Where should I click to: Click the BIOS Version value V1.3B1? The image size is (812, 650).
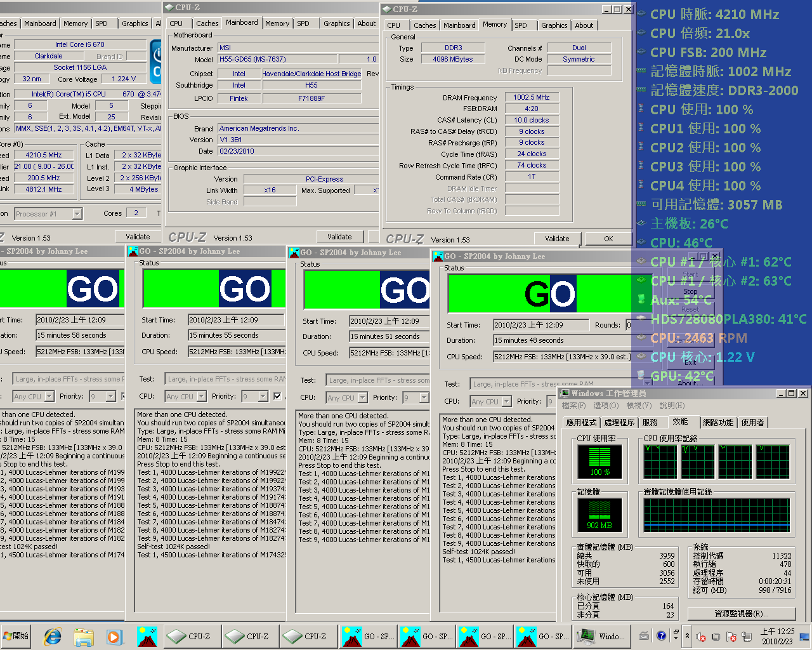298,140
